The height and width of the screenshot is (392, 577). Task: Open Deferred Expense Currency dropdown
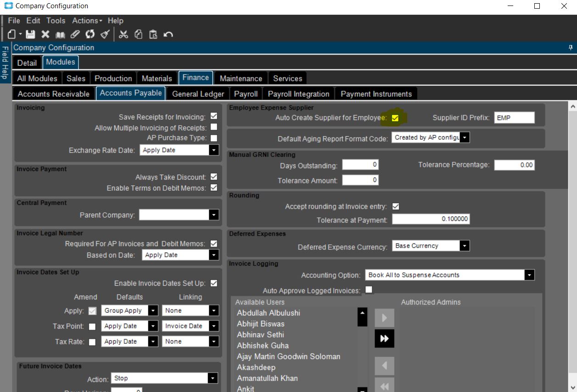point(465,246)
